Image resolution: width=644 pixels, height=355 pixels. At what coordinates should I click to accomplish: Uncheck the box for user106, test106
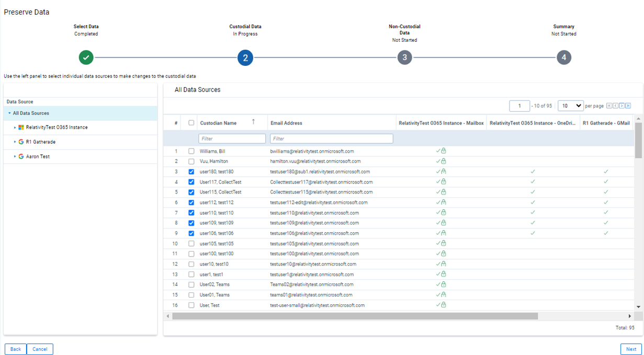point(191,233)
